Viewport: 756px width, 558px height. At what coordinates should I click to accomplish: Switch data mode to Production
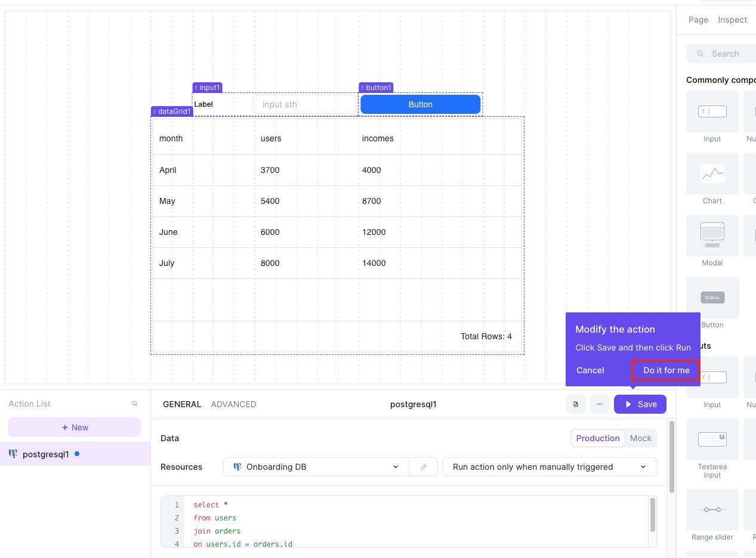click(598, 438)
